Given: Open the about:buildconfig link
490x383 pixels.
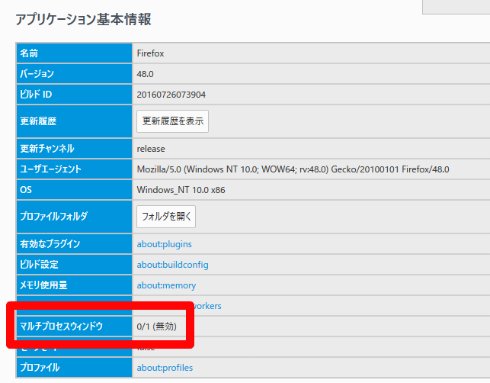Looking at the screenshot, I should click(172, 265).
